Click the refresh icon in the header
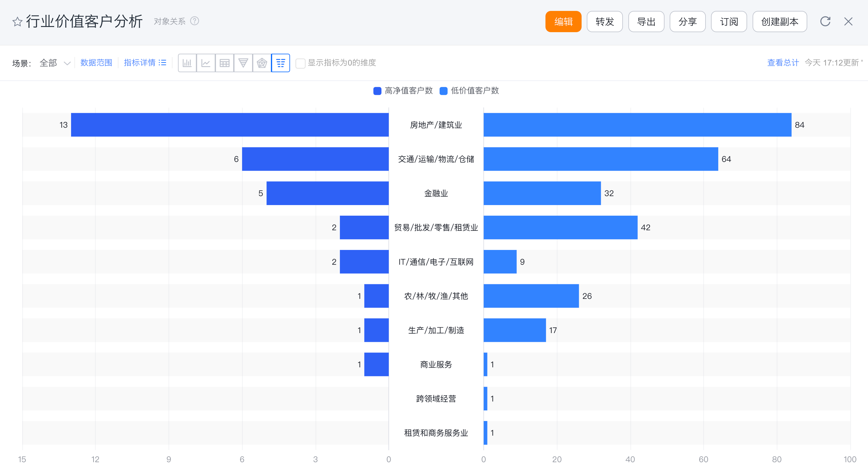The width and height of the screenshot is (868, 472). pyautogui.click(x=825, y=22)
